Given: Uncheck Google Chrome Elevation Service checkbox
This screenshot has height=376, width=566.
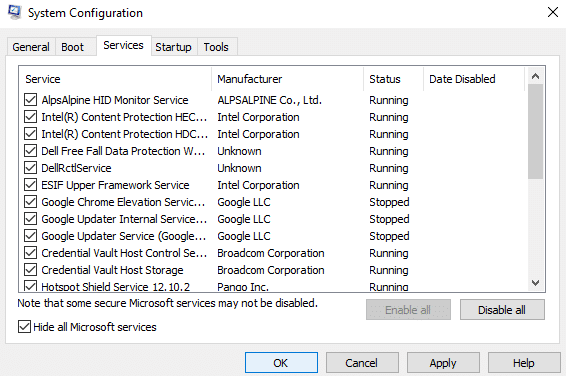Looking at the screenshot, I should click(31, 202).
